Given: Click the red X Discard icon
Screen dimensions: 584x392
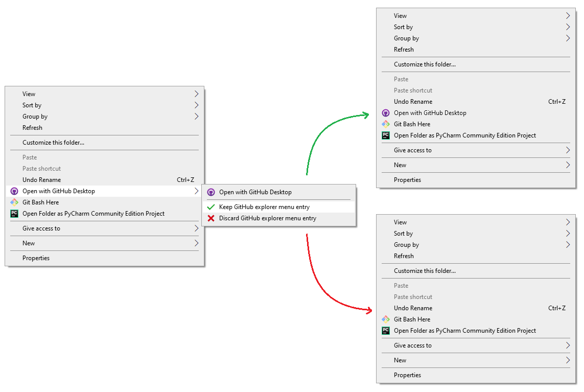Looking at the screenshot, I should click(211, 218).
